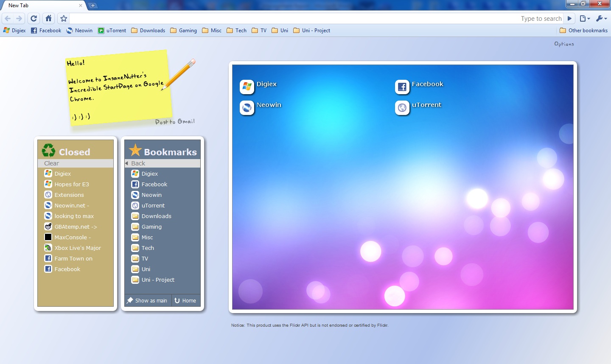Expand the Downloads folder in the Bookmarks panel
611x364 pixels.
156,216
